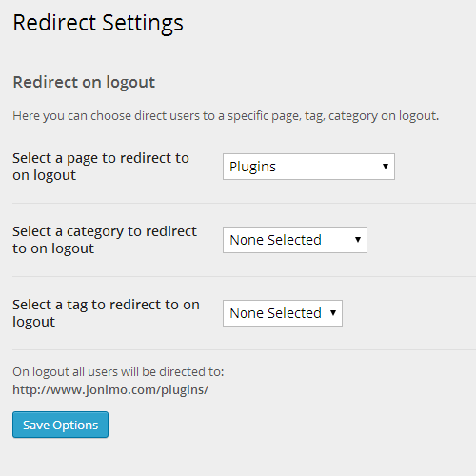This screenshot has height=476, width=476.
Task: Click the Plugins value in the page dropdown
Action: click(252, 168)
